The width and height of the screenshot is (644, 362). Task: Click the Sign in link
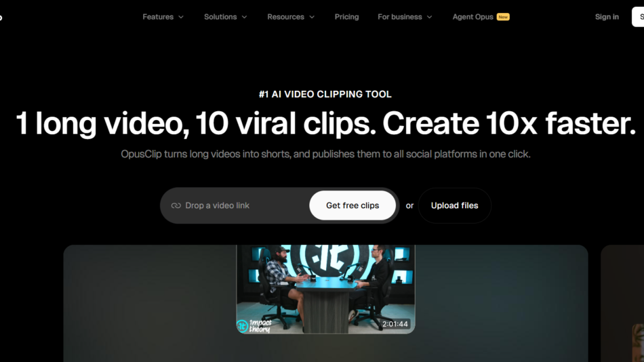tap(607, 17)
